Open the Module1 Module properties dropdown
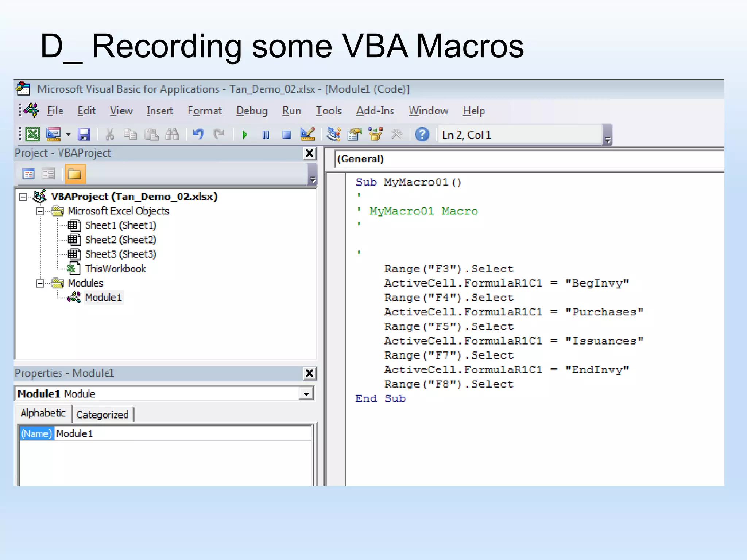747x560 pixels. pos(306,394)
